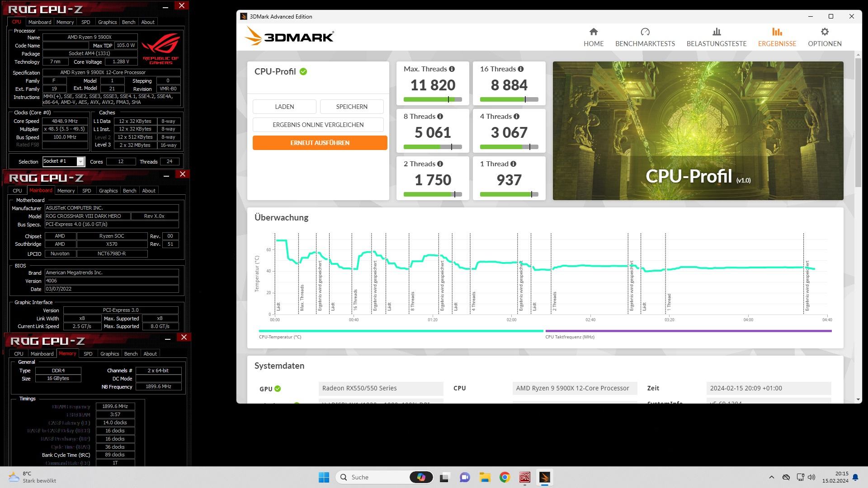Click ERGEBNIS ONLINE VERGLEICHEN
Image resolution: width=868 pixels, height=488 pixels.
pos(318,125)
